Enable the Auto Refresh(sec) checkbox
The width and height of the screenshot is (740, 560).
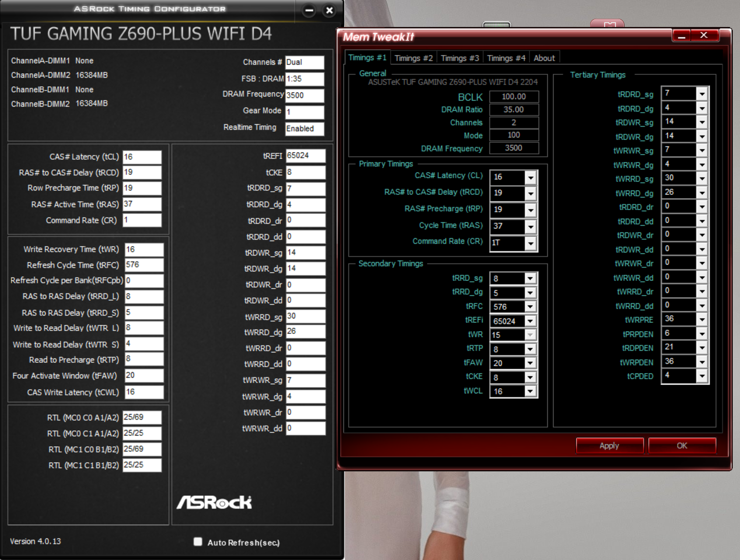click(x=198, y=542)
